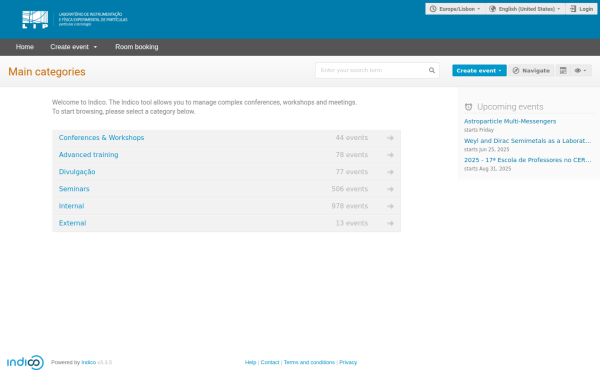Open Advanced training category
This screenshot has height=375, width=600.
point(88,155)
